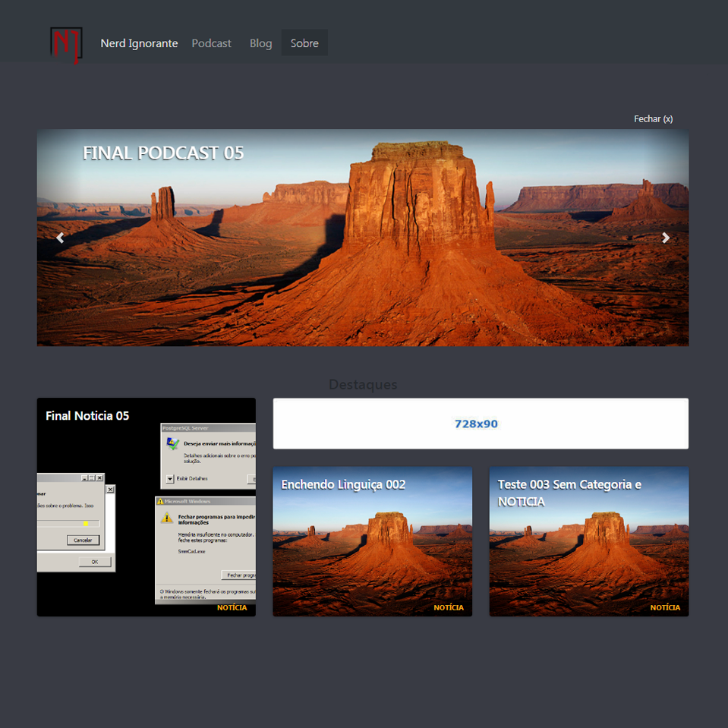Go to the Podcast menu item
Screen dimensions: 728x728
pos(211,43)
